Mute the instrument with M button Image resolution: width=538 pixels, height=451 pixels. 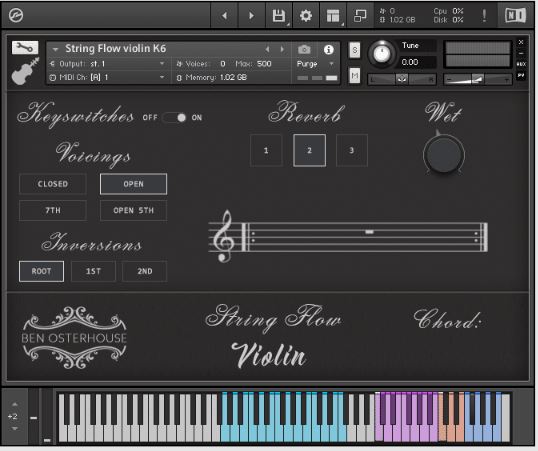(355, 76)
